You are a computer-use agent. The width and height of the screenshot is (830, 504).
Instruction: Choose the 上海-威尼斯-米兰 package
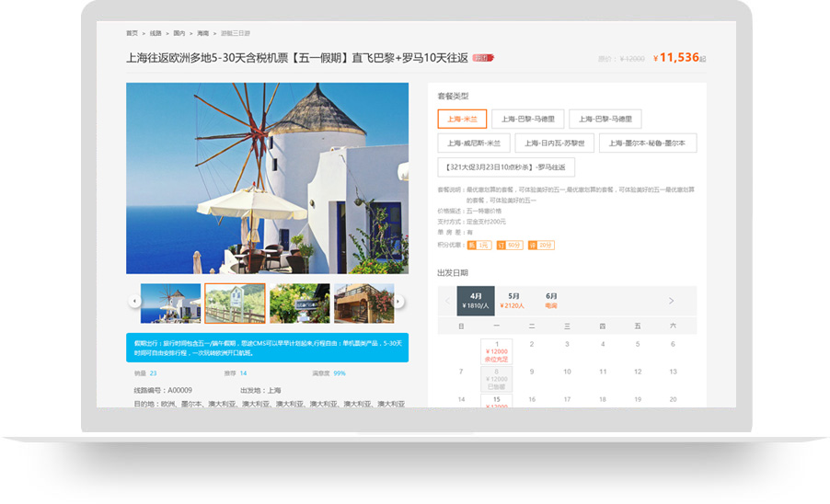click(474, 143)
